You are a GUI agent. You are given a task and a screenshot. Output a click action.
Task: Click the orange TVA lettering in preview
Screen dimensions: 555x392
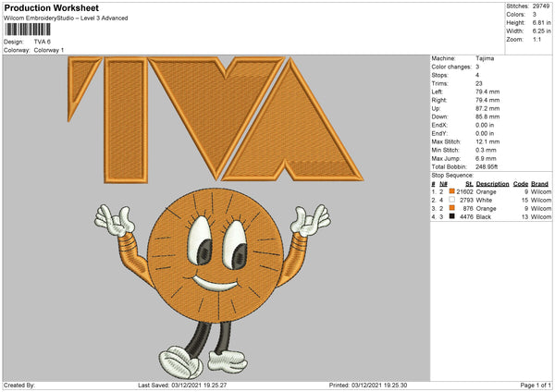[216, 119]
